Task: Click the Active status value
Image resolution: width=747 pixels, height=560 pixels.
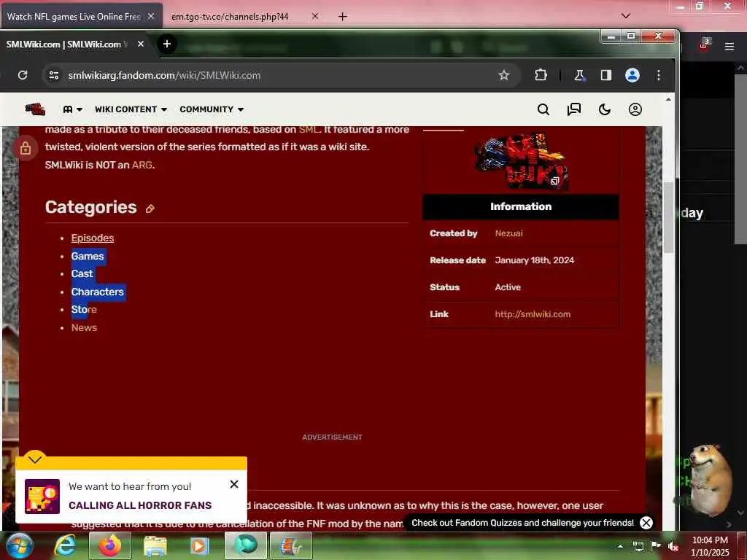Action: coord(508,287)
